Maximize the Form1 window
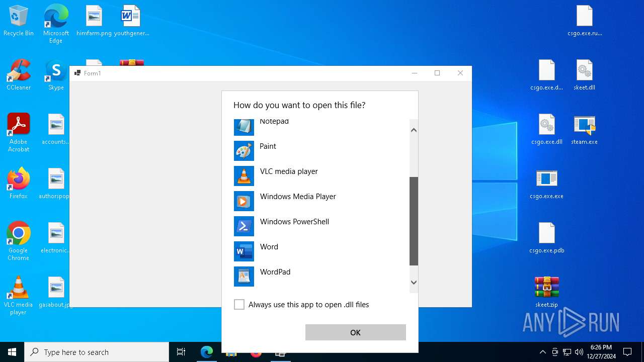The width and height of the screenshot is (644, 362). click(x=437, y=73)
